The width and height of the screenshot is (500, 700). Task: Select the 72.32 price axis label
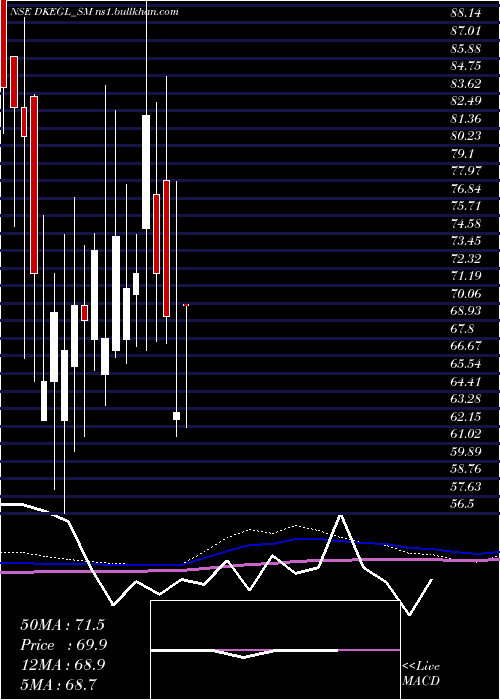pyautogui.click(x=466, y=258)
